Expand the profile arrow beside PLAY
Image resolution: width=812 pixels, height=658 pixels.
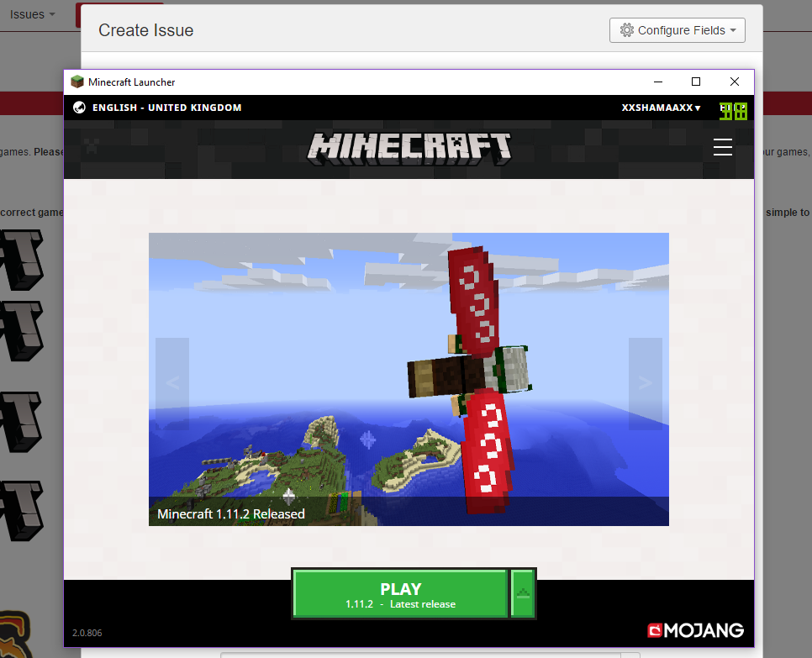pyautogui.click(x=523, y=594)
